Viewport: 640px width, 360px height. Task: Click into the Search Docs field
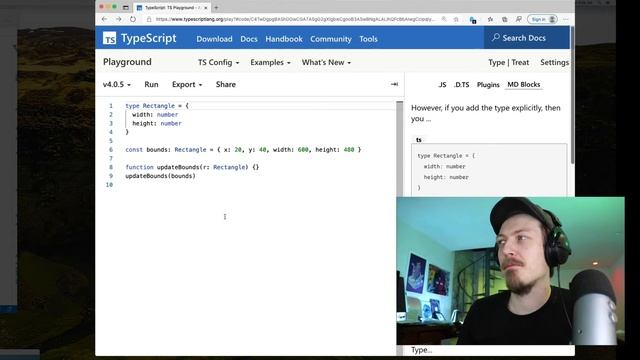pyautogui.click(x=527, y=38)
